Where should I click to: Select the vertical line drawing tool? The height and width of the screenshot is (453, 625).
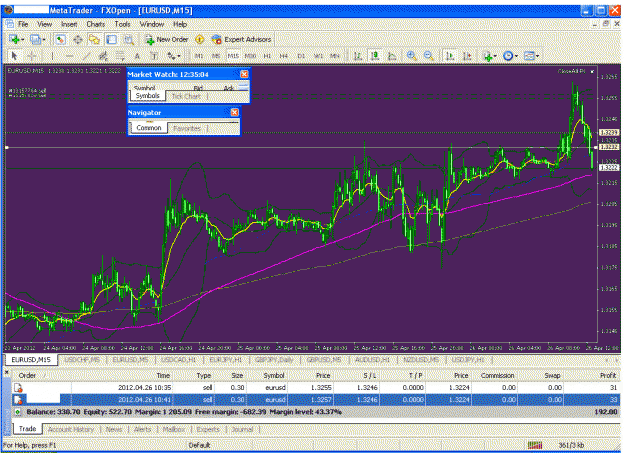coord(52,56)
